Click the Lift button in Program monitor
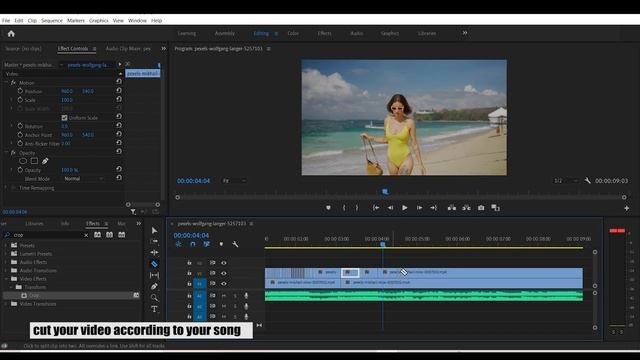Viewport: 640px width, 360px height. click(x=452, y=208)
